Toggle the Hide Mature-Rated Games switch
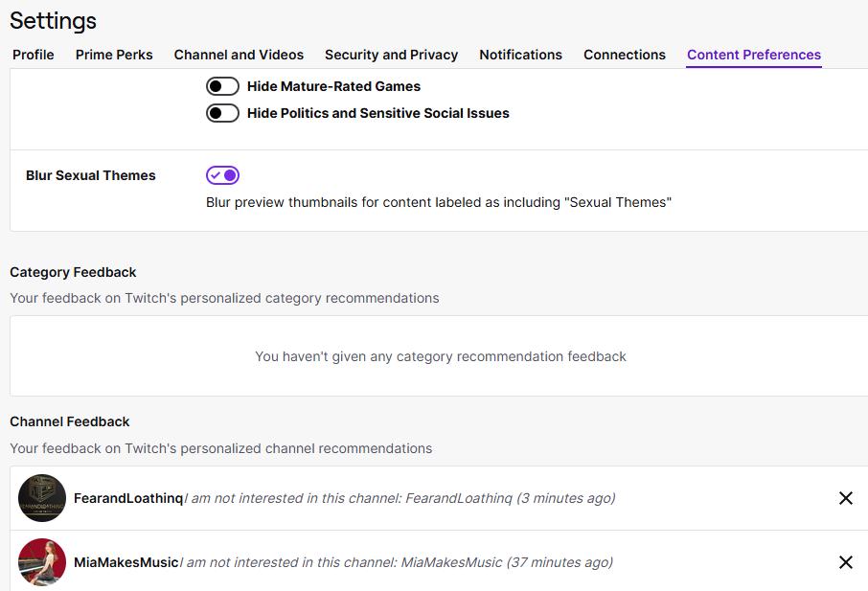The width and height of the screenshot is (868, 591). point(222,85)
